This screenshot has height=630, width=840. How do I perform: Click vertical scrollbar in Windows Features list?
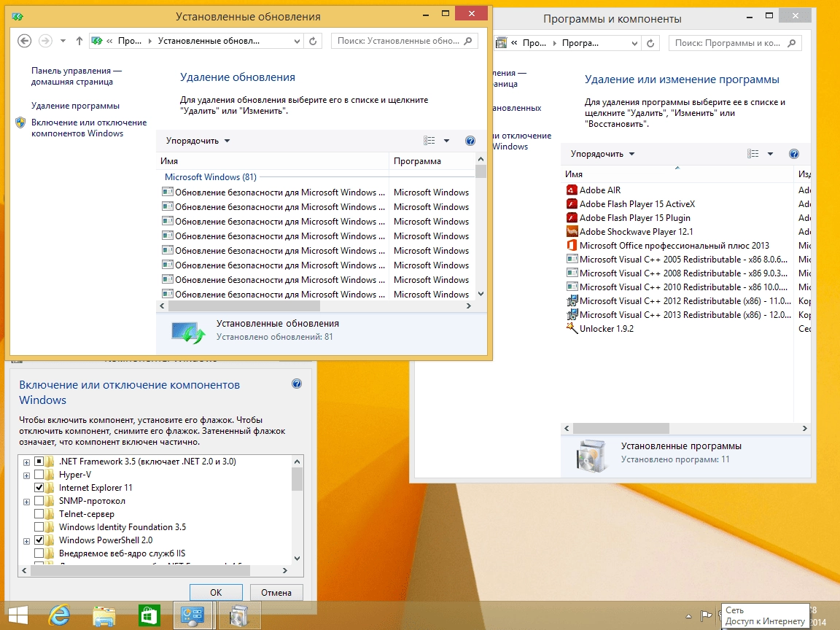(297, 479)
